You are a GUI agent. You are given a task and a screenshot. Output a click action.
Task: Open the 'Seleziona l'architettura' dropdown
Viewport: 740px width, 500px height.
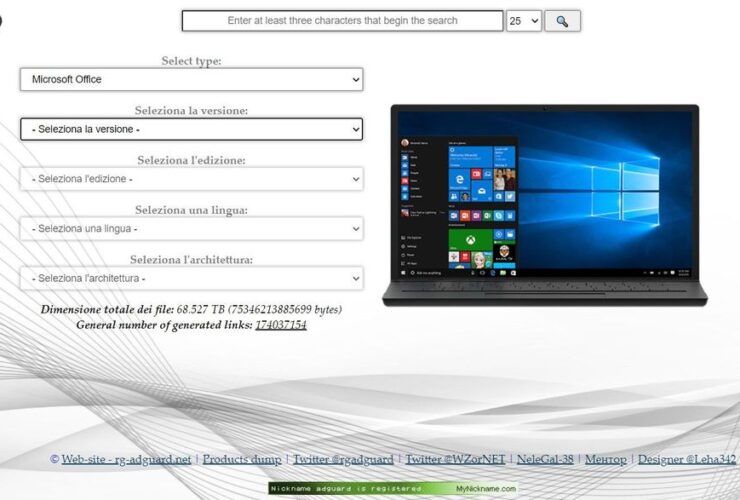(x=191, y=278)
